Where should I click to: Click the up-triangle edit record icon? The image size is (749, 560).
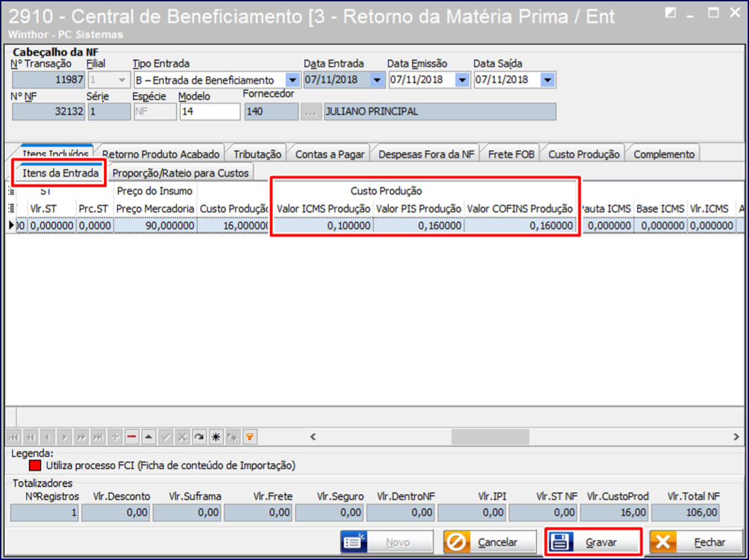point(148,437)
